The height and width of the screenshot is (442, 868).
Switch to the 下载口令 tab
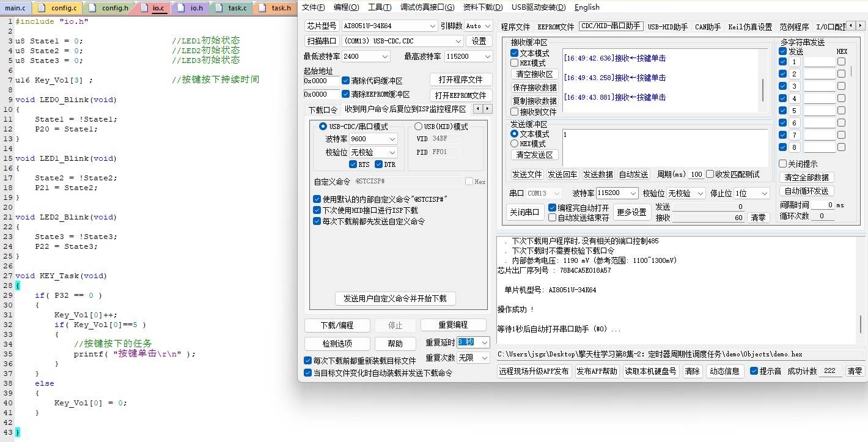pos(322,110)
